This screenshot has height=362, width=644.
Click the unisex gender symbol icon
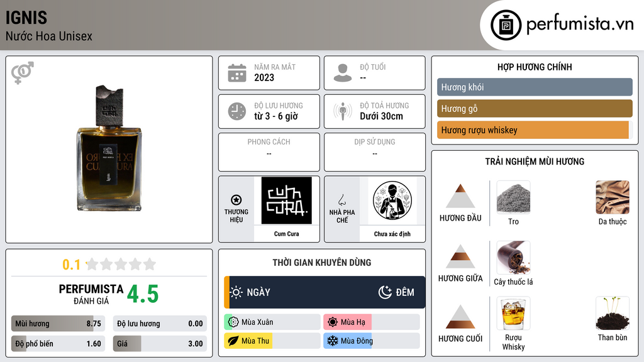23,73
